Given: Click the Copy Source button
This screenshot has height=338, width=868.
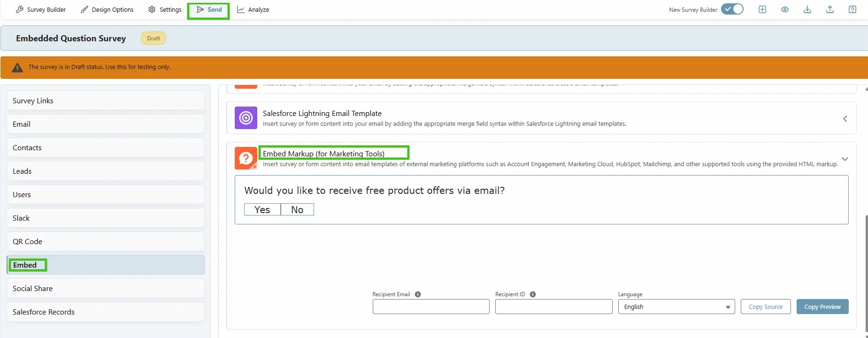Looking at the screenshot, I should [766, 307].
